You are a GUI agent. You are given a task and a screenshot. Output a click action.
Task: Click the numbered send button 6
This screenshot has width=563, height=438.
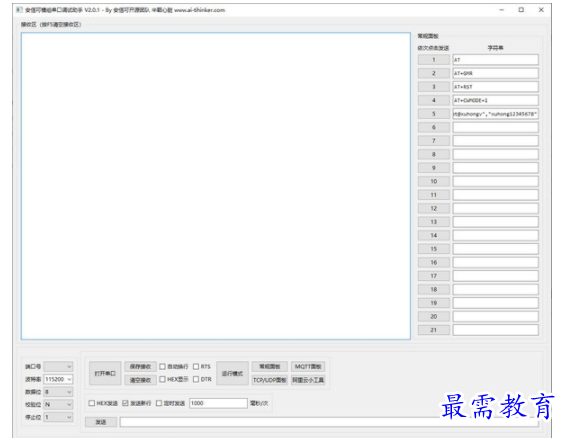tap(434, 127)
